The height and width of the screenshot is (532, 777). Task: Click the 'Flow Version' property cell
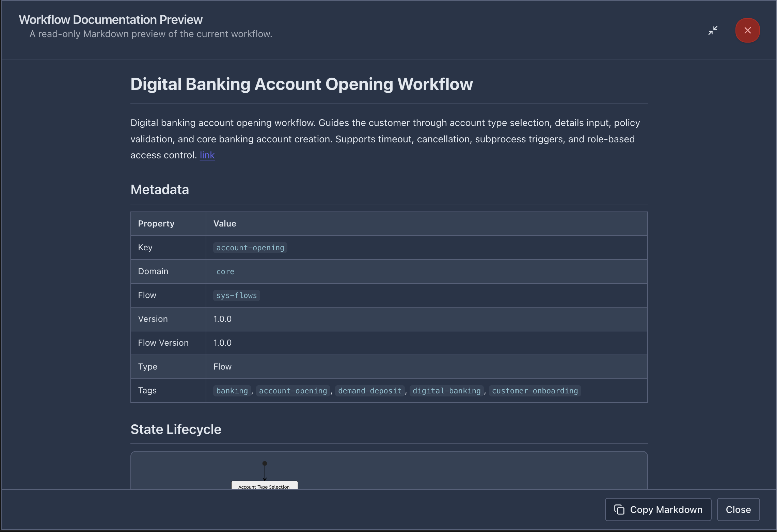click(168, 343)
